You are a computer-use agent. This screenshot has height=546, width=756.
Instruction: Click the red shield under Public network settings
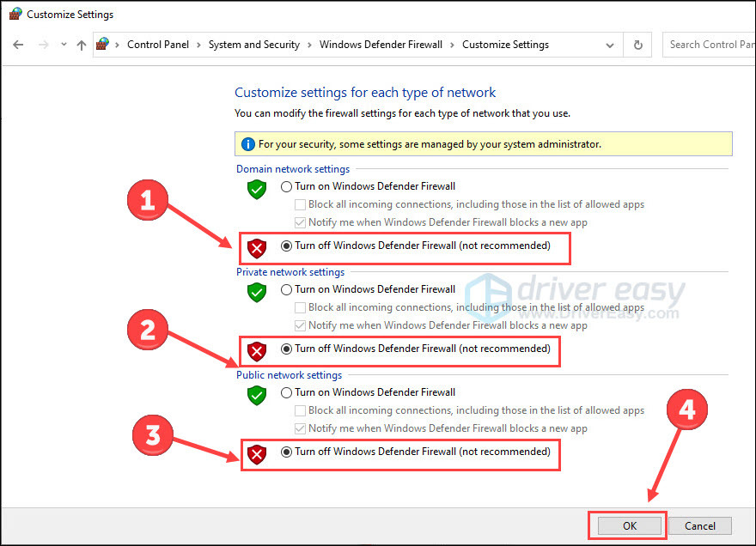click(257, 454)
